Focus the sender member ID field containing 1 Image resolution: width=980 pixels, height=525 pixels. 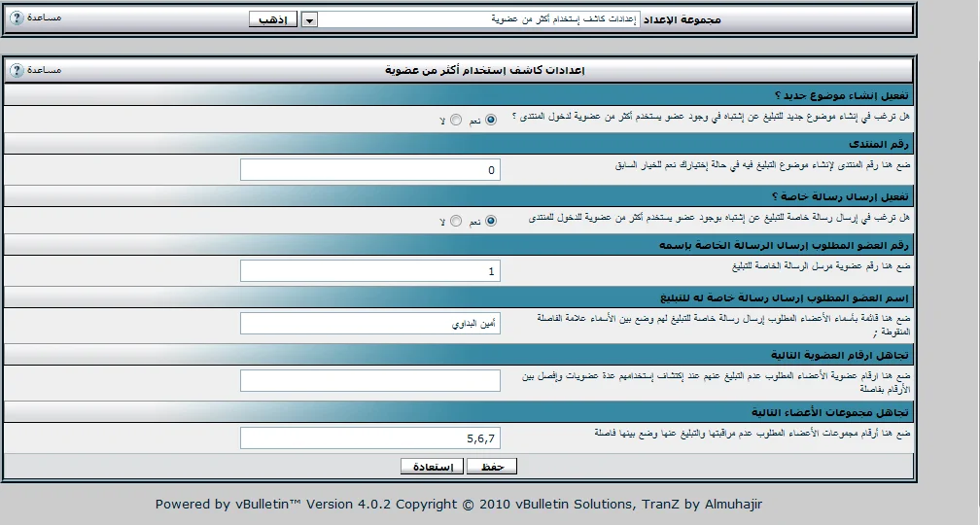(x=369, y=271)
